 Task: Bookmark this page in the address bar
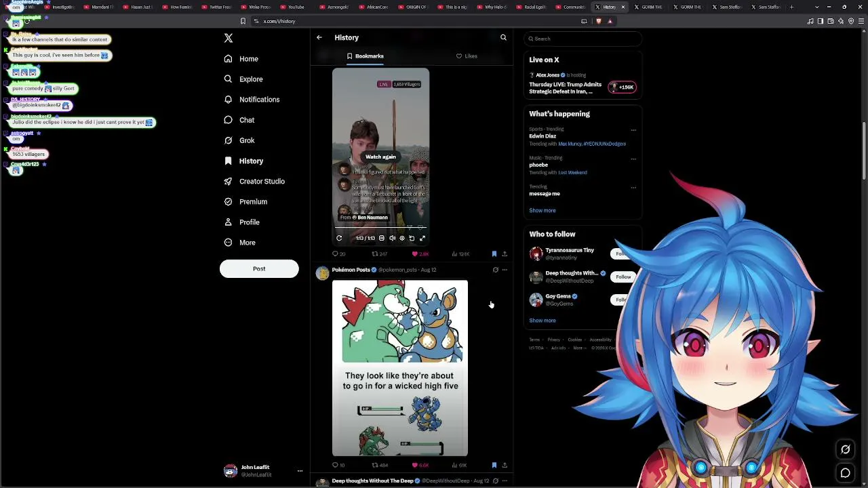pos(243,21)
